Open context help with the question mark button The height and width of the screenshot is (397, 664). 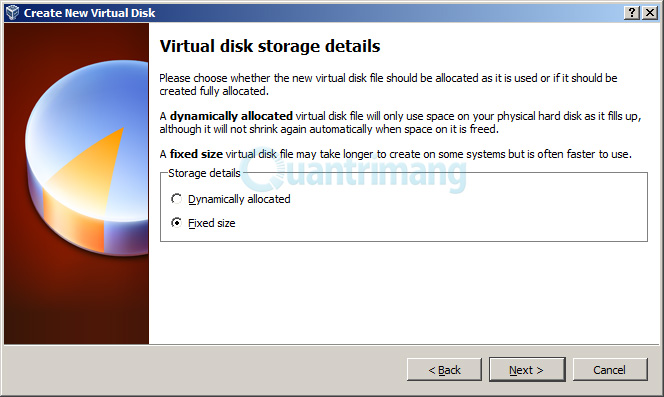[631, 13]
